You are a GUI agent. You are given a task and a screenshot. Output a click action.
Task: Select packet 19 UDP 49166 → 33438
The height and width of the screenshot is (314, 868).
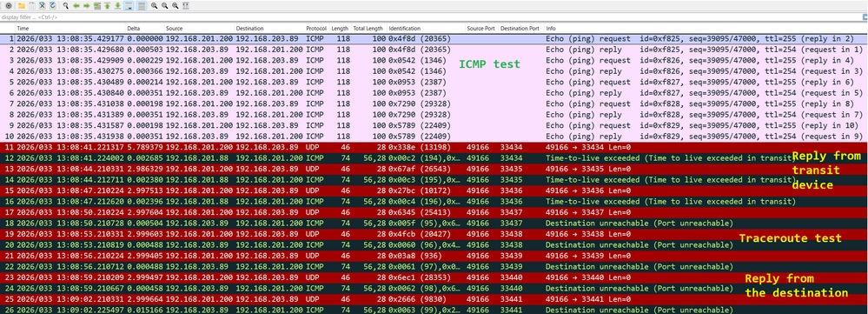(434, 234)
